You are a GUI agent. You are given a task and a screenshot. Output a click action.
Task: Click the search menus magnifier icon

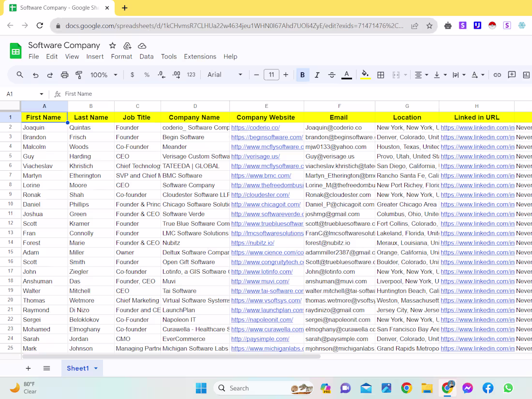[20, 74]
